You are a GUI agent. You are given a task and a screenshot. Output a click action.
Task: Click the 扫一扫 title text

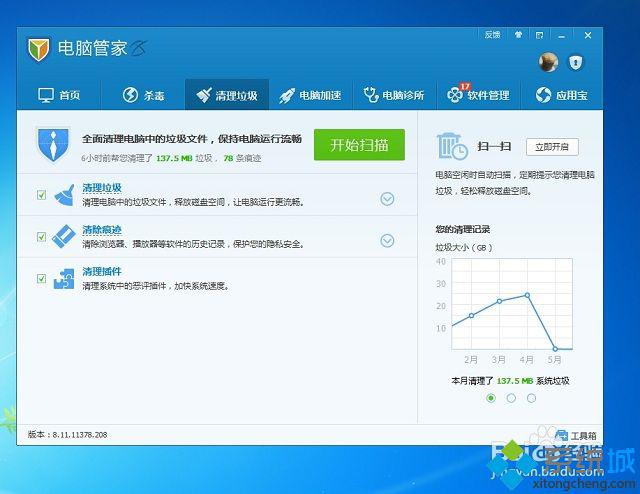[x=494, y=147]
